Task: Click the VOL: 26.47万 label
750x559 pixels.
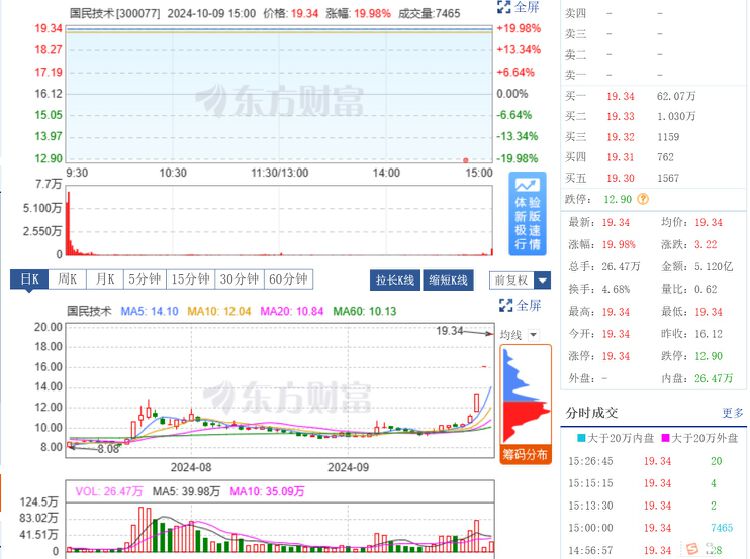Action: pyautogui.click(x=109, y=491)
